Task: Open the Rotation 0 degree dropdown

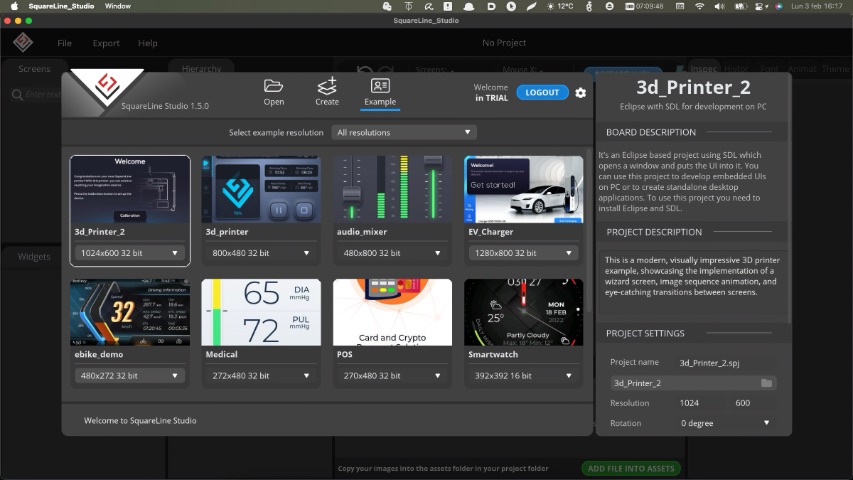Action: (725, 423)
